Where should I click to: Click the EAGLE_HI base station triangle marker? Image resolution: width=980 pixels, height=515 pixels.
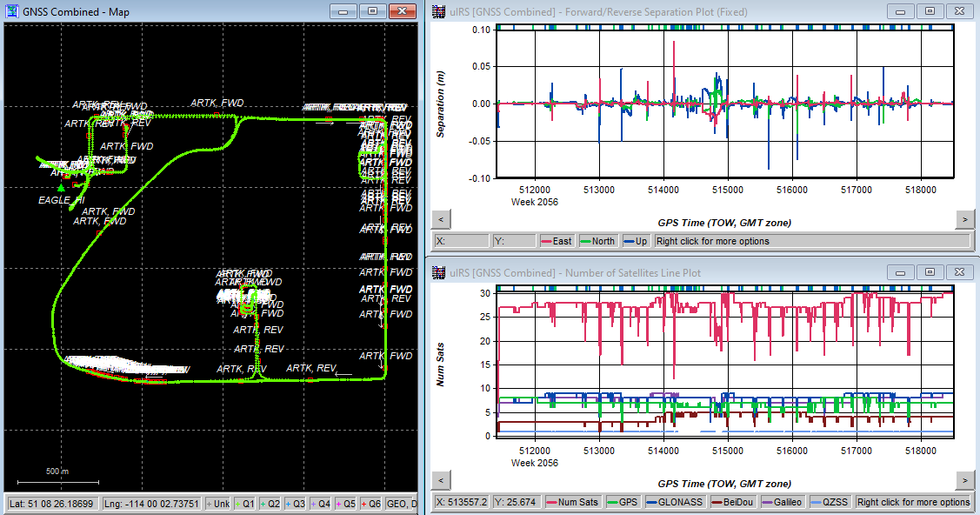(61, 187)
